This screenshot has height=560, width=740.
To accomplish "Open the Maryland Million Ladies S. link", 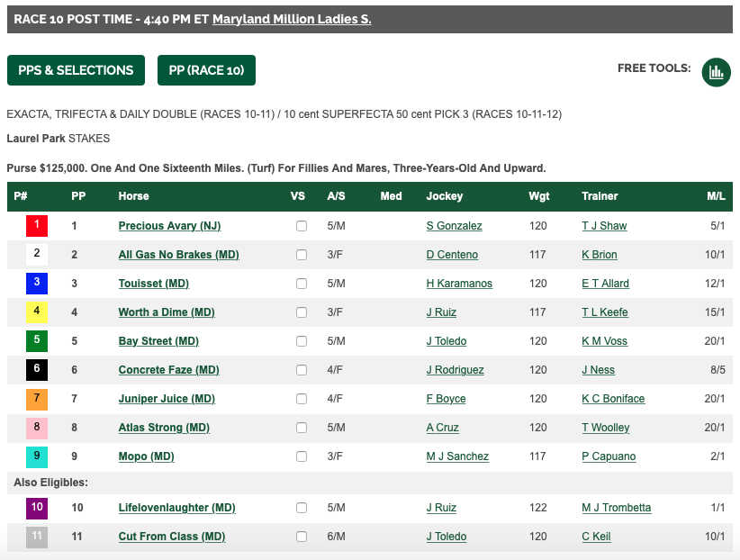I will click(x=292, y=19).
